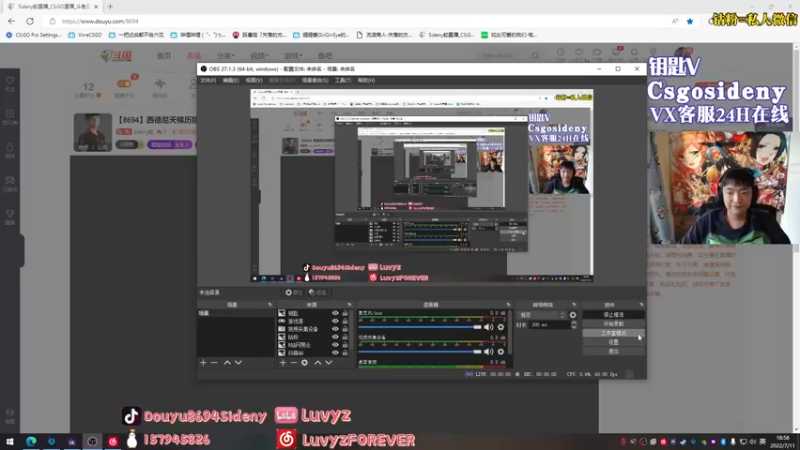This screenshot has height=450, width=800.
Task: Lock the 钻粉 source with its padlock icon
Action: pyautogui.click(x=345, y=337)
